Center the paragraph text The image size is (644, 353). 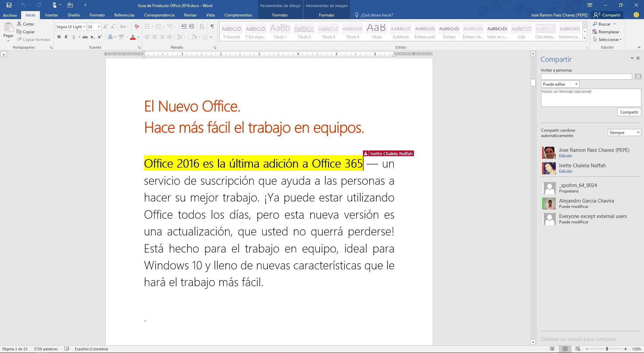click(x=154, y=37)
